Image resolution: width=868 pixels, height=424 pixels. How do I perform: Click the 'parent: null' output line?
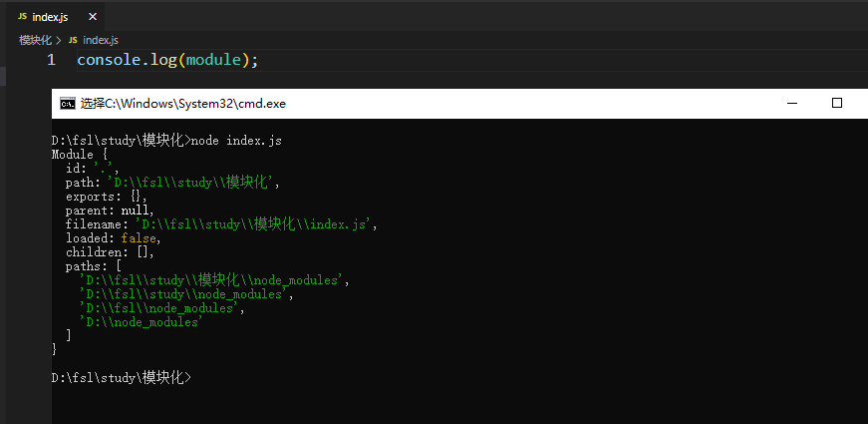pos(111,211)
